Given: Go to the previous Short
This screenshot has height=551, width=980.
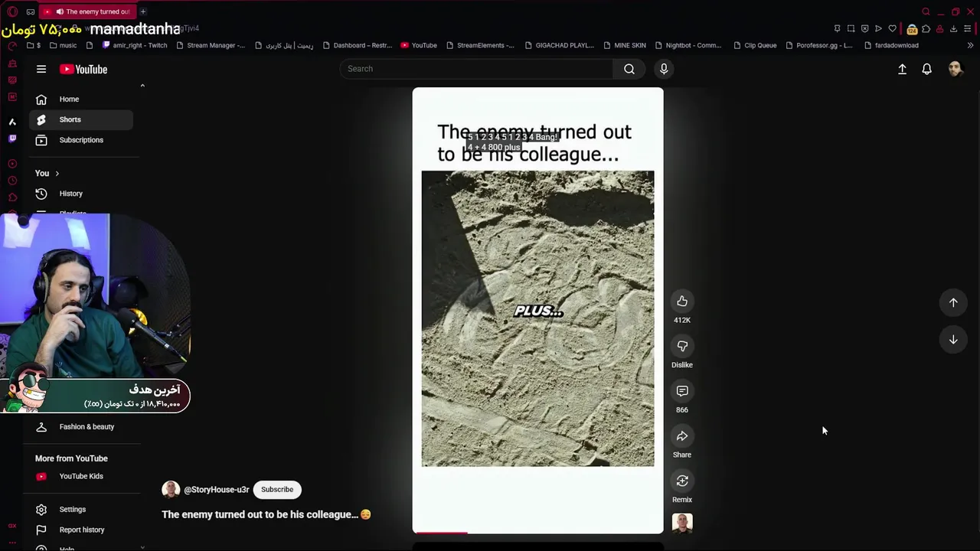Looking at the screenshot, I should pos(953,302).
